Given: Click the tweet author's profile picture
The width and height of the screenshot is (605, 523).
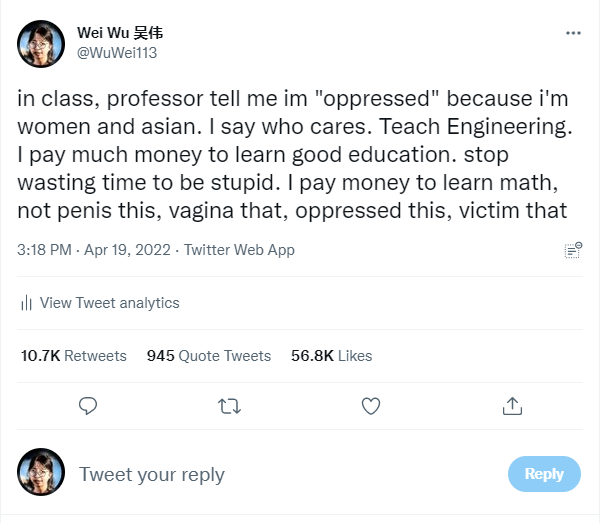Looking at the screenshot, I should pos(42,43).
